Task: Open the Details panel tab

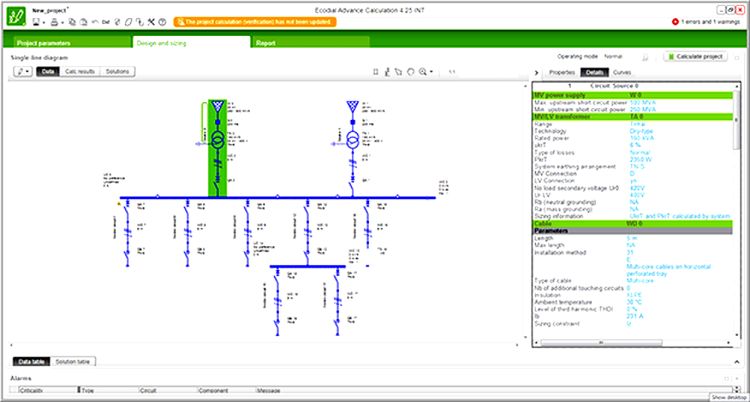Action: pos(595,72)
